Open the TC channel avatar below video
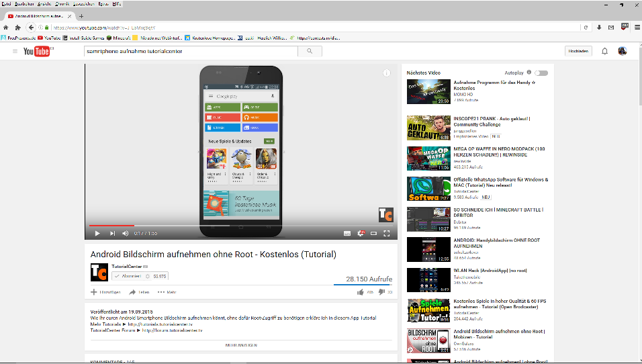The height and width of the screenshot is (364, 642). click(x=99, y=272)
